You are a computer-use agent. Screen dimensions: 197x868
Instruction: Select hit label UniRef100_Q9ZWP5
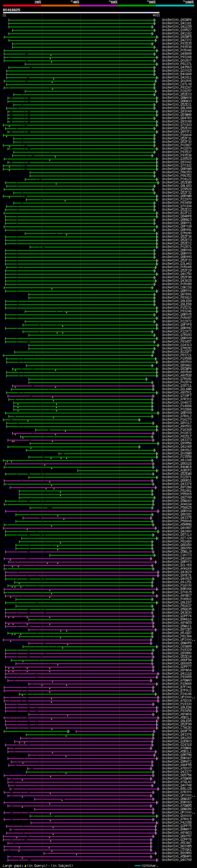177,37
